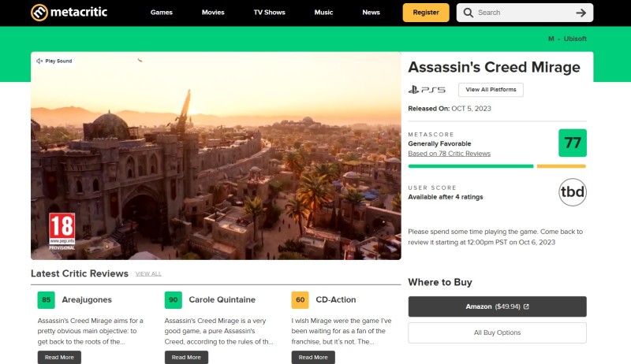This screenshot has width=631, height=364.
Task: Click Carole Quintaine 90 score badge
Action: (x=173, y=300)
